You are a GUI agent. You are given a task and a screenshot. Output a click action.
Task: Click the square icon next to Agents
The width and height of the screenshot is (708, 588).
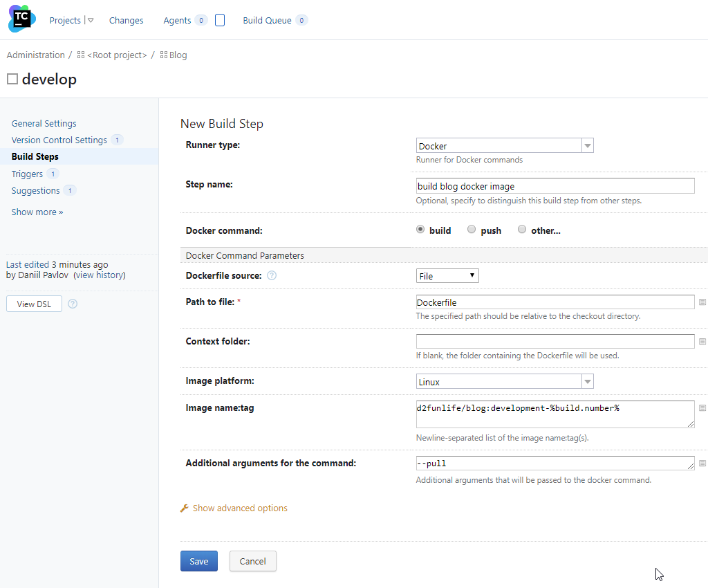[x=219, y=20]
